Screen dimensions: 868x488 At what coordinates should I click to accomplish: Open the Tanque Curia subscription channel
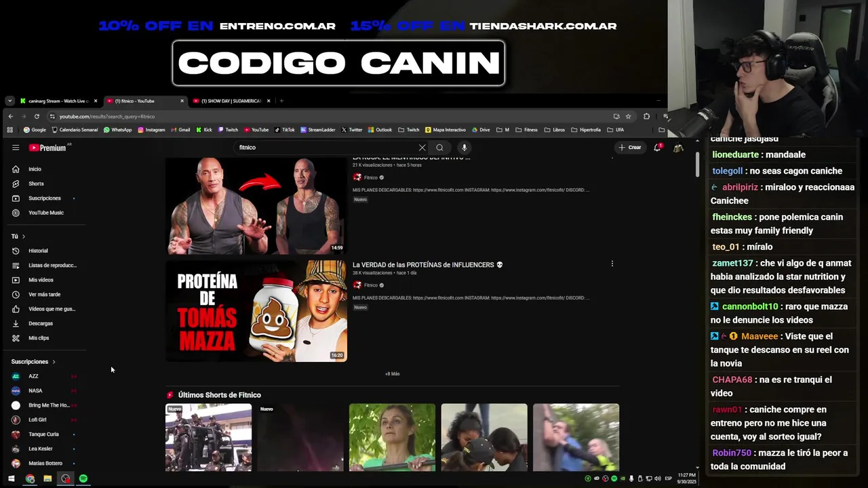44,434
